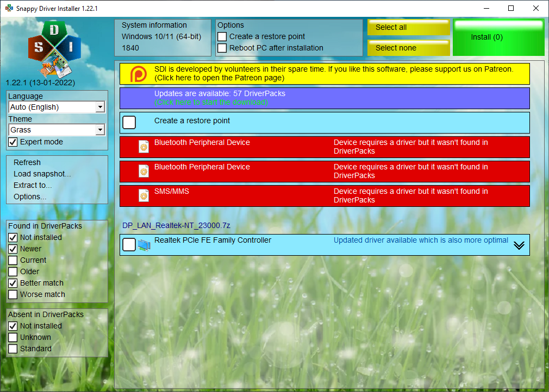549x392 pixels.
Task: Enable the Current filter
Action: pos(13,260)
